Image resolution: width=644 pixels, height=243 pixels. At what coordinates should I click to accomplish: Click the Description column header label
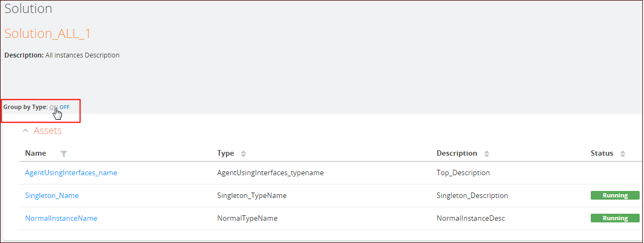[x=457, y=153]
